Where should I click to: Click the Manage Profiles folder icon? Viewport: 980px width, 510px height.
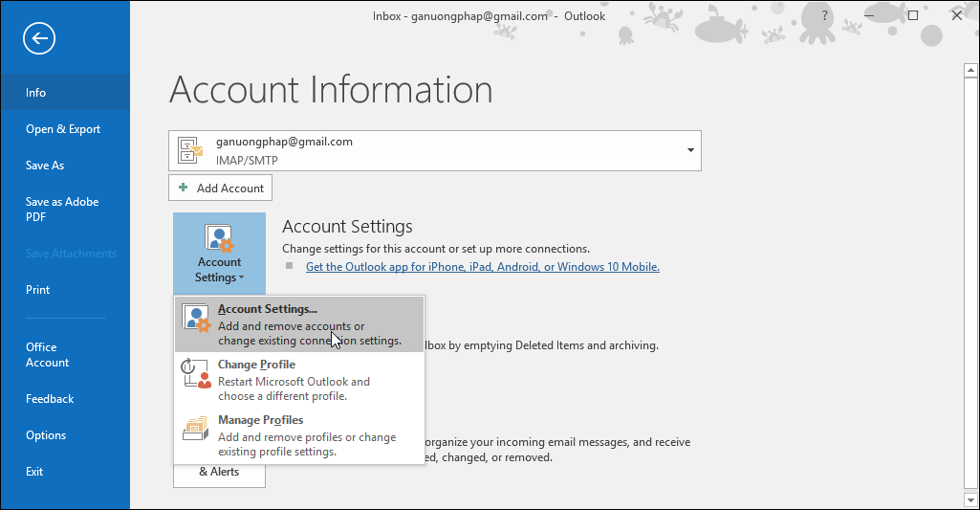click(196, 432)
